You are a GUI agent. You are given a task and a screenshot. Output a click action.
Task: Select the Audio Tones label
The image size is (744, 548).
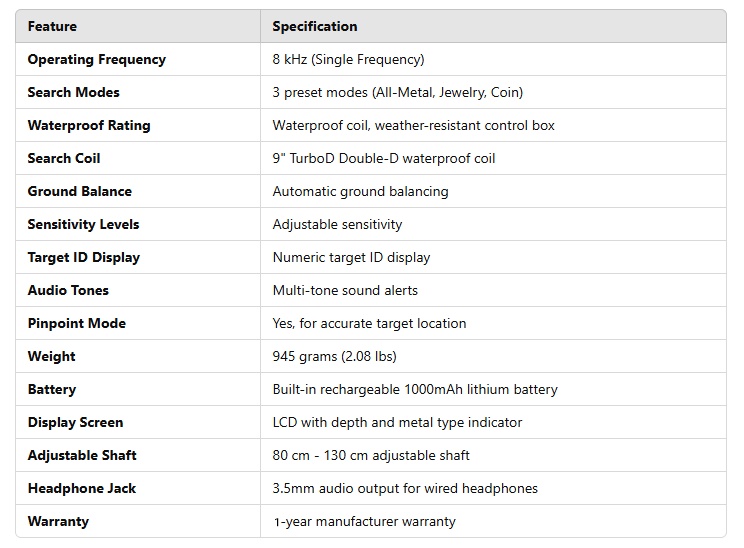click(68, 290)
